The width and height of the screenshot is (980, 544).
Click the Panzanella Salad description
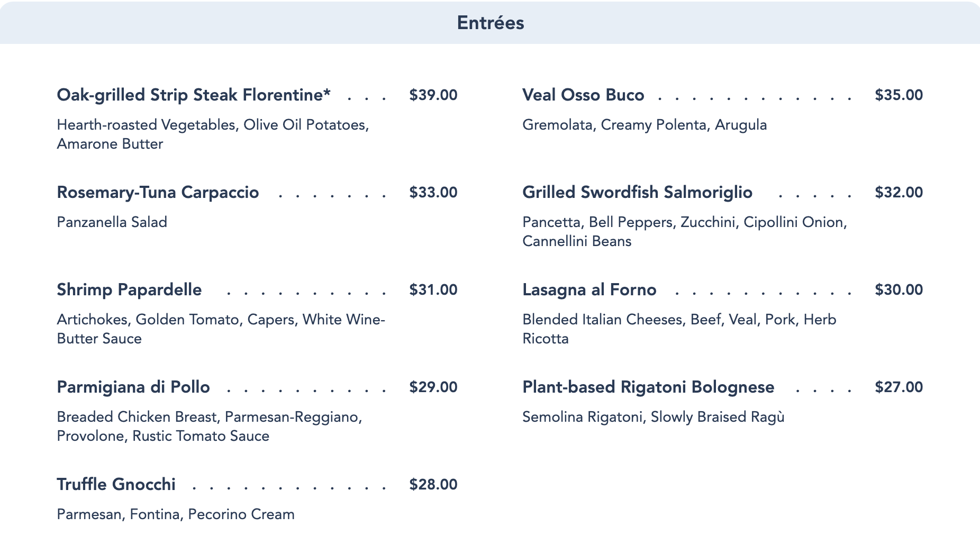point(112,222)
